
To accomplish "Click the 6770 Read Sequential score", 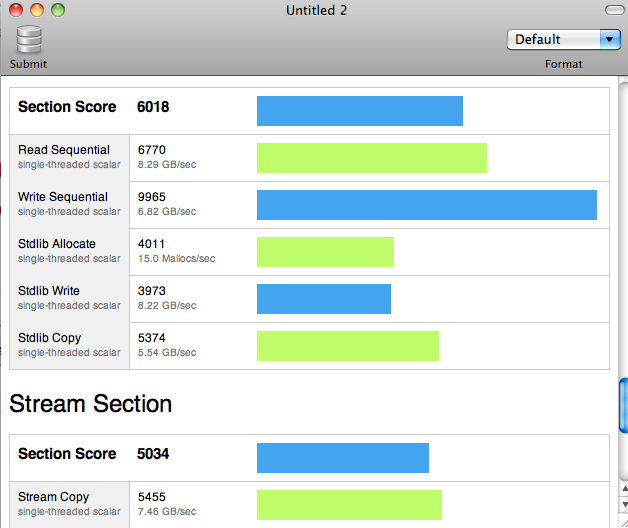I will (x=152, y=150).
